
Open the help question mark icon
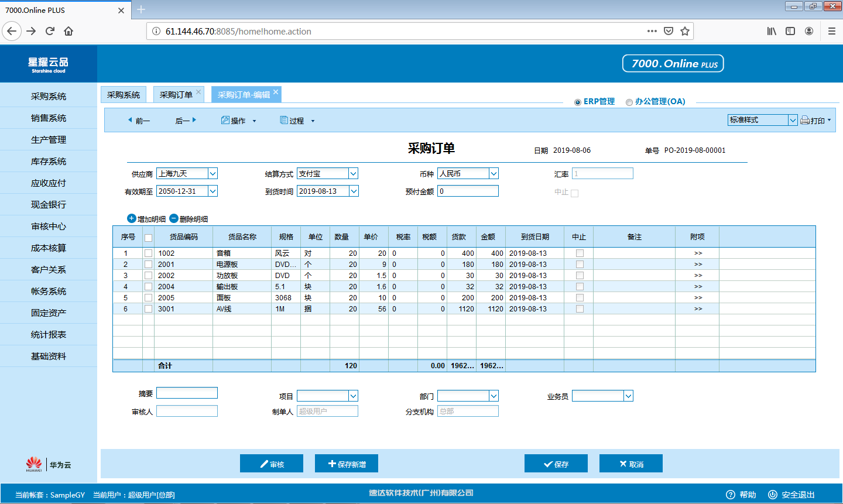click(731, 495)
